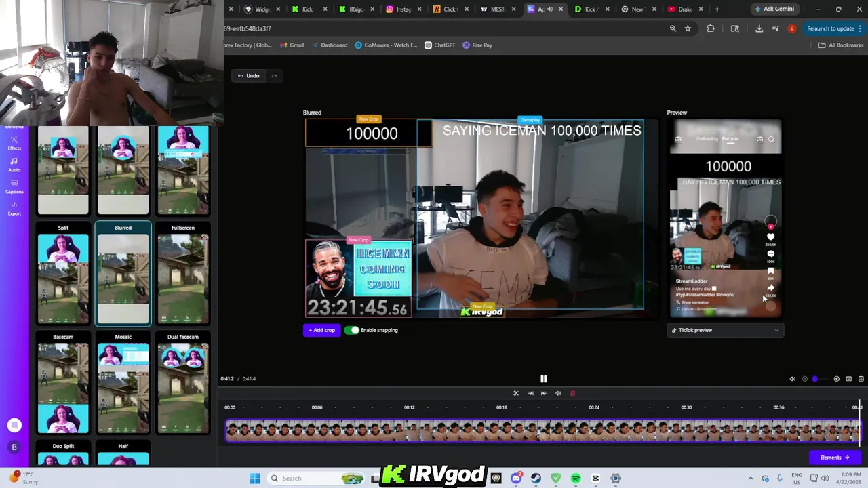Open the browser Downloads icon

pyautogui.click(x=759, y=28)
